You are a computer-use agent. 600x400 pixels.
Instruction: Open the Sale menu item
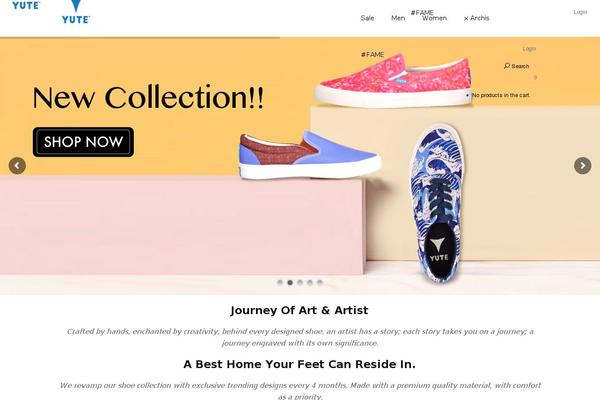click(367, 18)
